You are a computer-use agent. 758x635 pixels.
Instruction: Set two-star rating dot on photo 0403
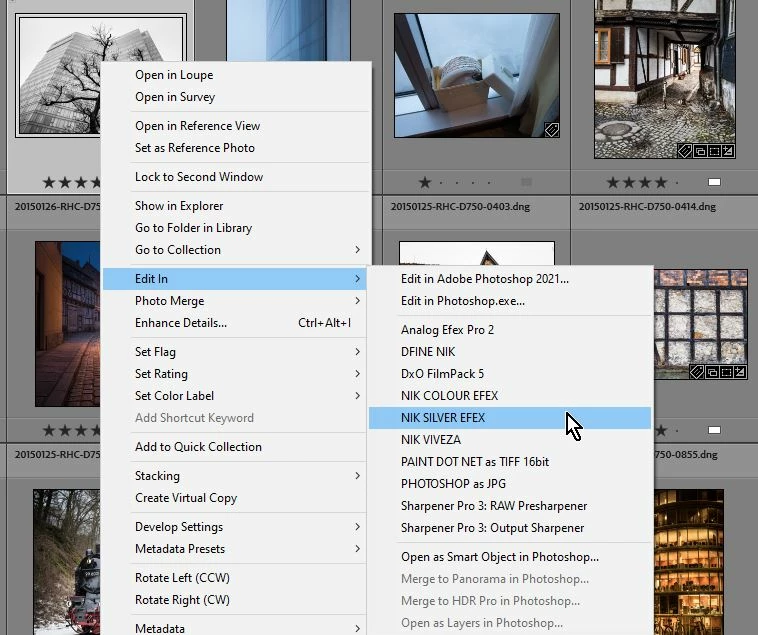point(441,183)
